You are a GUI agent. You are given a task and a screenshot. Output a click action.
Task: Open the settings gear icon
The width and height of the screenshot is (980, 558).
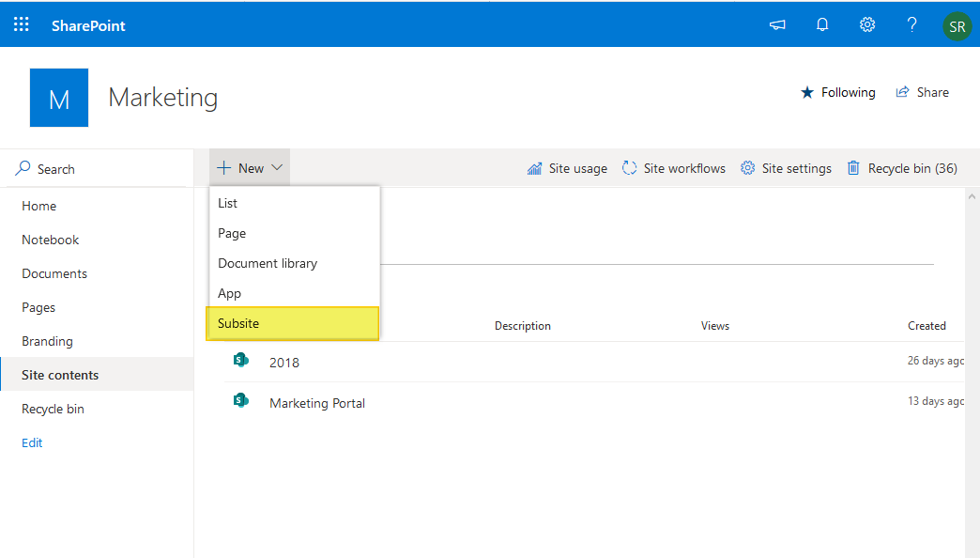coord(866,24)
